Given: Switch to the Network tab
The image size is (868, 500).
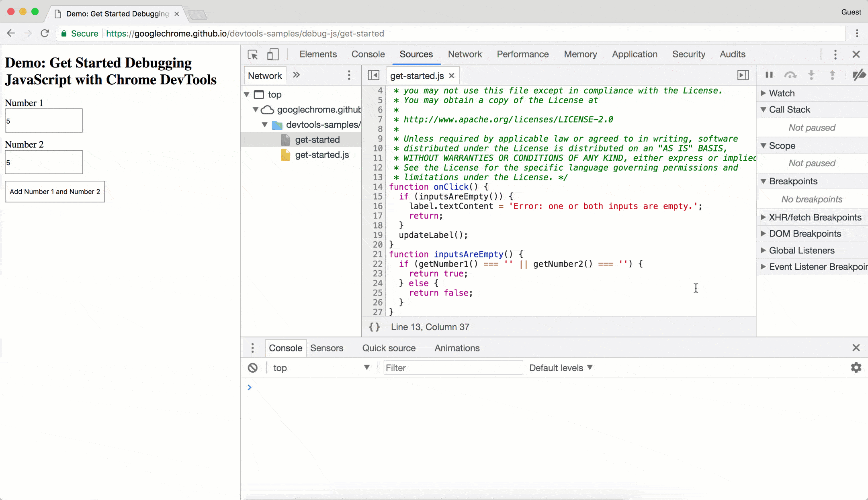Looking at the screenshot, I should 465,54.
